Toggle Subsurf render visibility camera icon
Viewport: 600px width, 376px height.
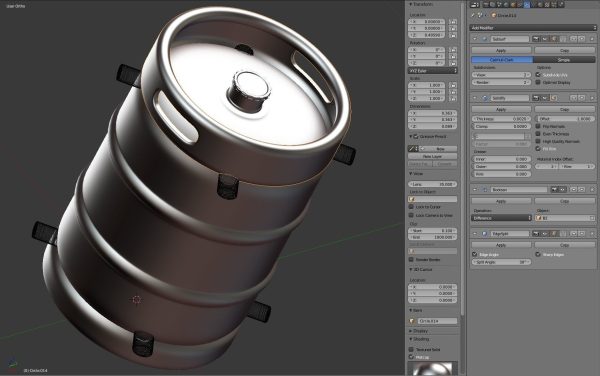click(x=536, y=39)
